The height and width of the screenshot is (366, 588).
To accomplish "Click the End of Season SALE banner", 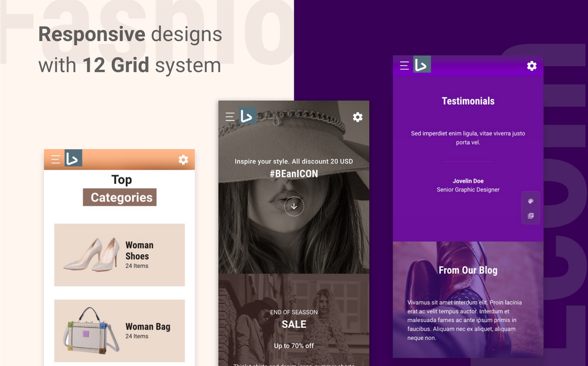I will tap(294, 320).
